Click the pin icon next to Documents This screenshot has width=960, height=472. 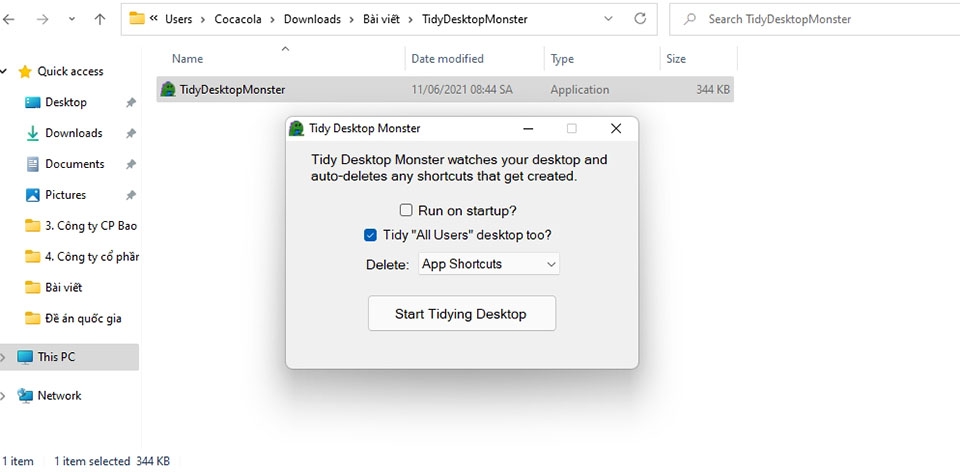coord(131,165)
